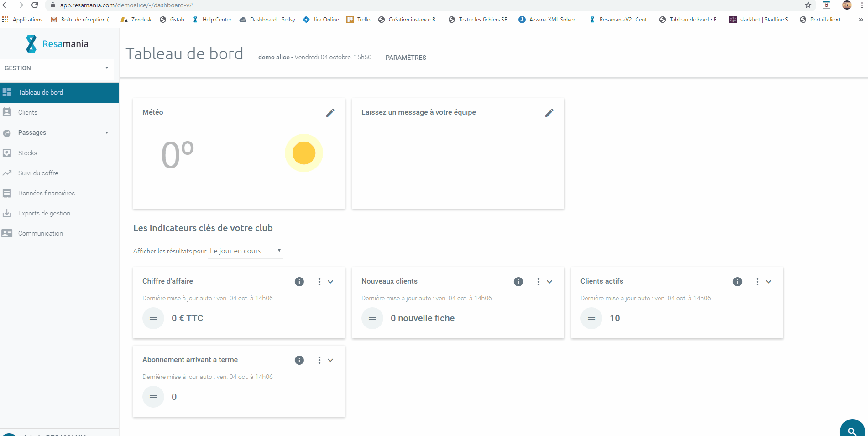Open more options for Chiffre d'affaire
The width and height of the screenshot is (868, 436).
319,282
